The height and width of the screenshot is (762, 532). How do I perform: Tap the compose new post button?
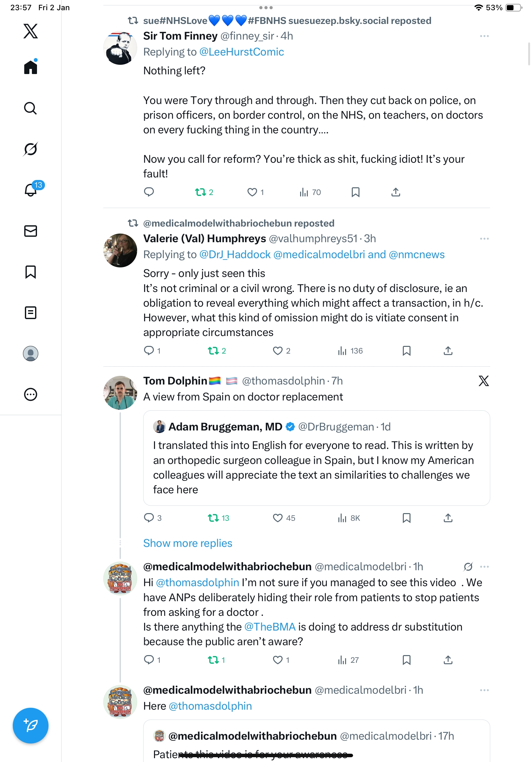coord(31,725)
